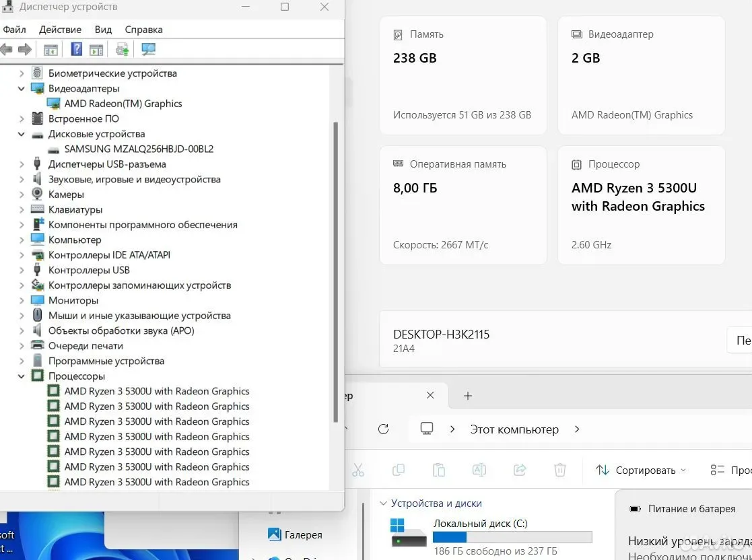The image size is (752, 560).
Task: Open the Вид menu
Action: pos(103,30)
